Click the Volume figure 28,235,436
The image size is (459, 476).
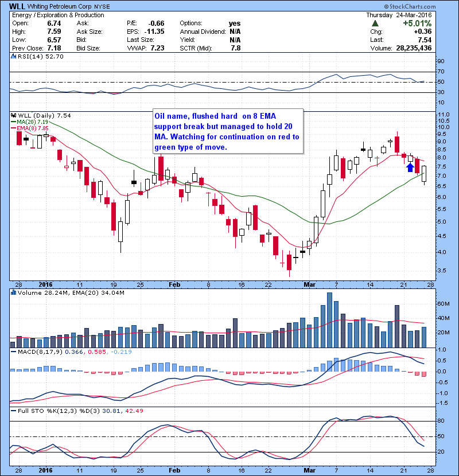click(x=414, y=48)
